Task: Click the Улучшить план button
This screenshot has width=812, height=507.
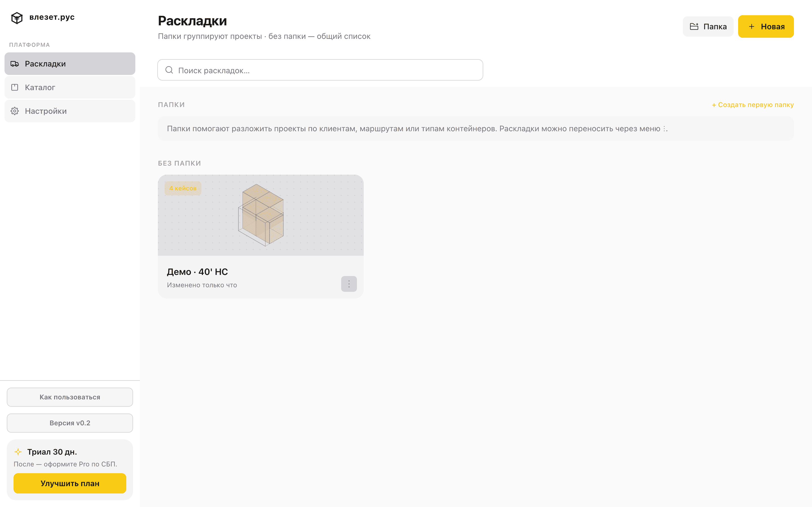Action: (70, 483)
